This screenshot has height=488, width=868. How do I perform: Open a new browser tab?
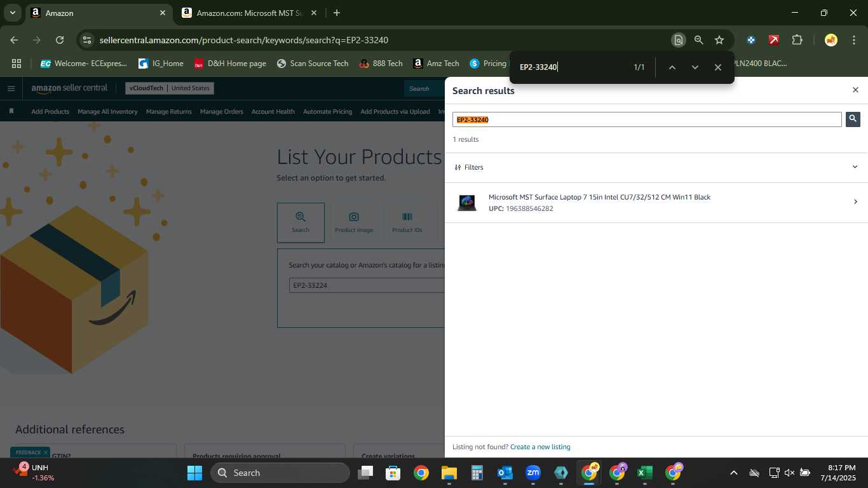[x=337, y=13]
